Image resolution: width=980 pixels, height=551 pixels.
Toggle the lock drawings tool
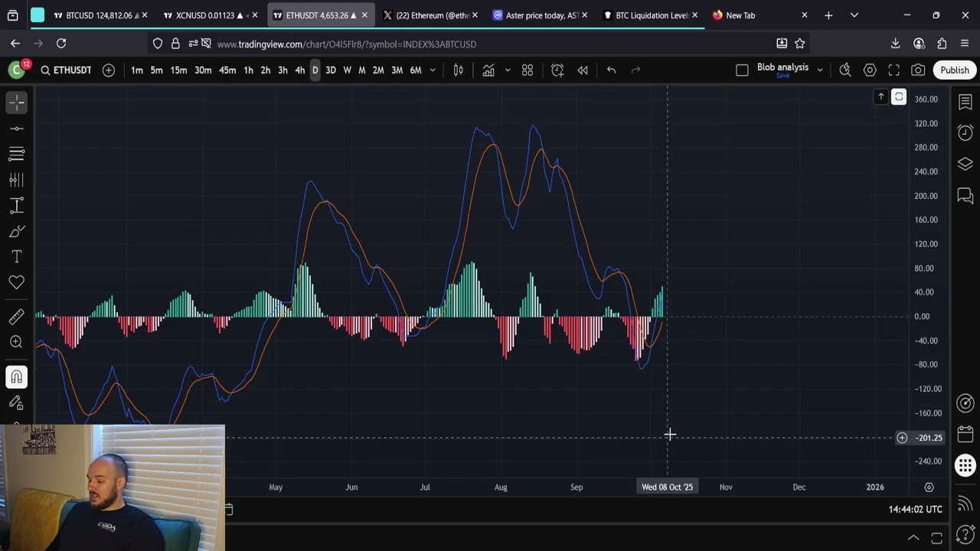16,403
